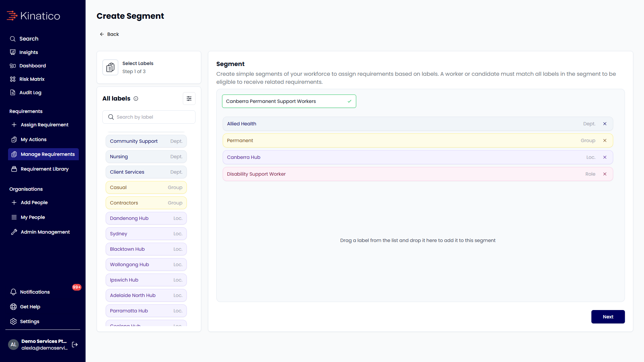Click the logout icon beside the account
Viewport: 644px width, 362px height.
[x=75, y=345]
